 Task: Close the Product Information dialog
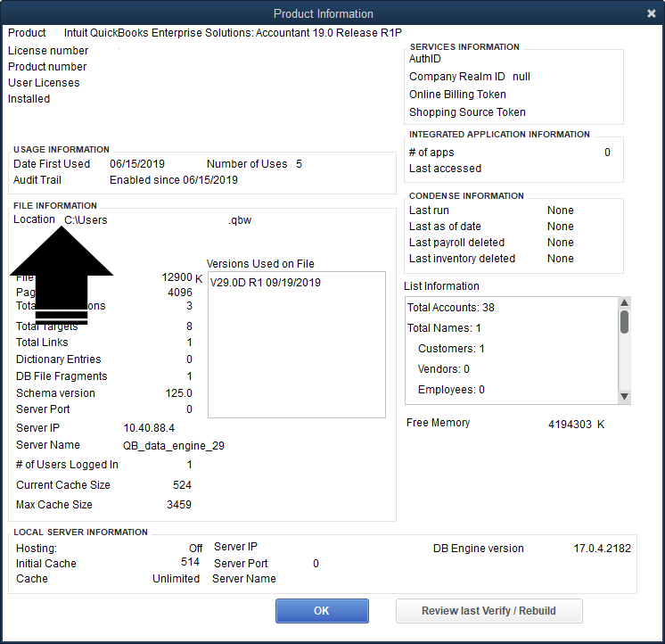(x=652, y=13)
